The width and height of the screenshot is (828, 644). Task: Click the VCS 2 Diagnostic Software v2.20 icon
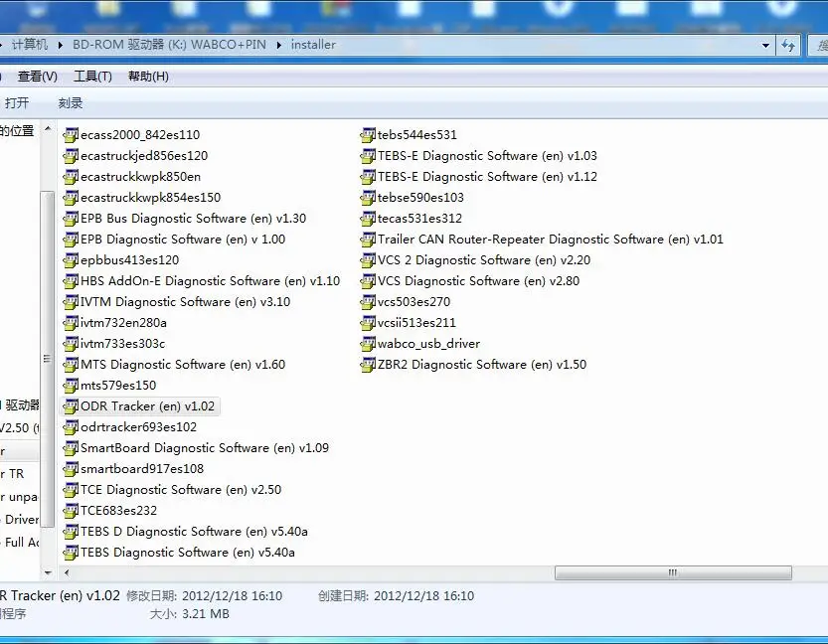[368, 260]
